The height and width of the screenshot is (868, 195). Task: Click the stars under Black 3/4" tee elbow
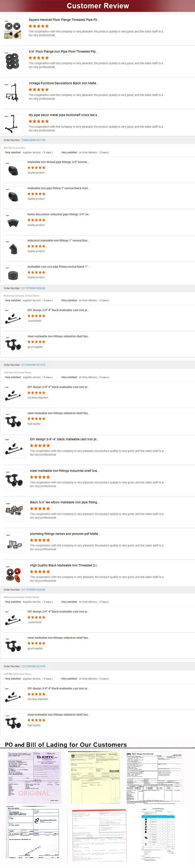point(40,509)
